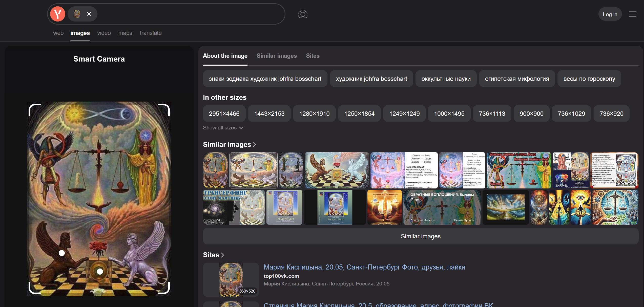
Task: Open the sphinxes on checkerboard similar thumbnail
Action: pyautogui.click(x=337, y=170)
